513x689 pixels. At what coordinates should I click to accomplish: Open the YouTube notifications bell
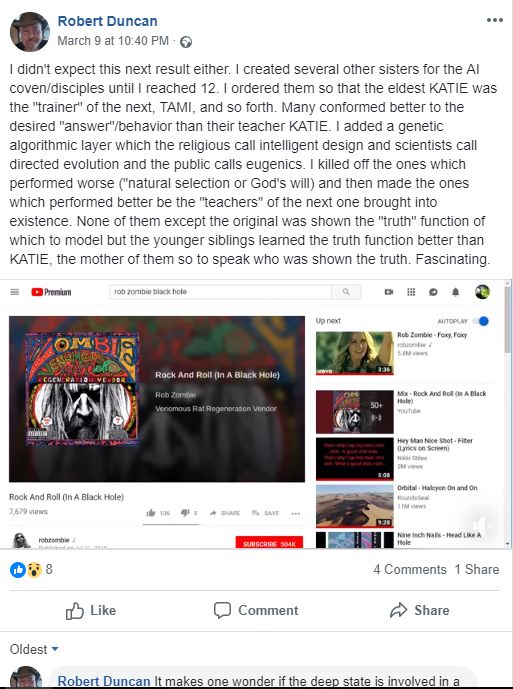[455, 292]
